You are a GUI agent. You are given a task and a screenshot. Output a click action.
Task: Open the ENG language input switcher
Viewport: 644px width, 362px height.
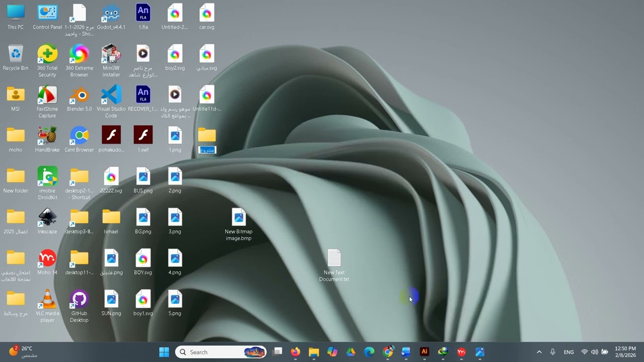pyautogui.click(x=569, y=352)
